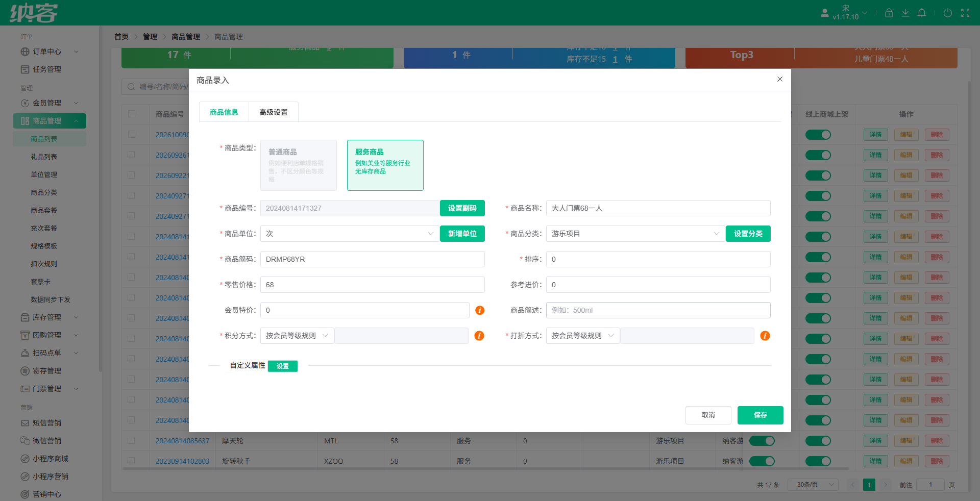The width and height of the screenshot is (980, 501).
Task: Click the 新增单位 button
Action: point(462,234)
